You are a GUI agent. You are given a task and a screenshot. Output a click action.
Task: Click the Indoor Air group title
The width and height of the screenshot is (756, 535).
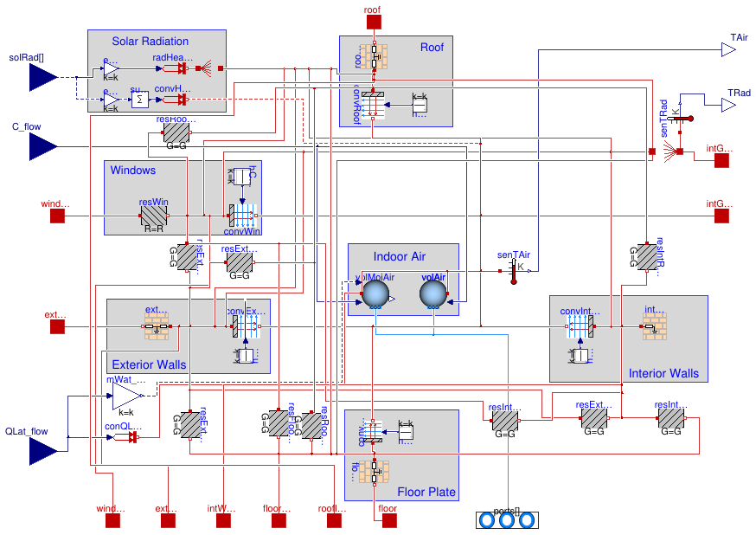coord(400,256)
